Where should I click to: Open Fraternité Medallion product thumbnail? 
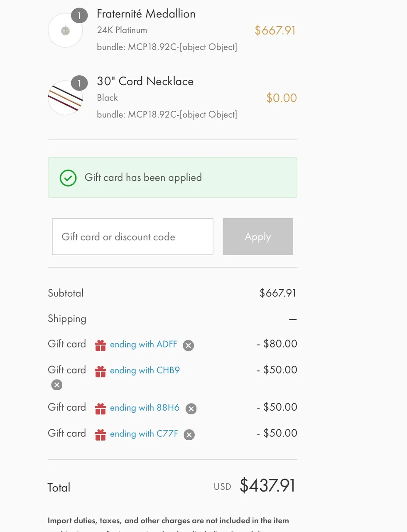click(x=65, y=30)
